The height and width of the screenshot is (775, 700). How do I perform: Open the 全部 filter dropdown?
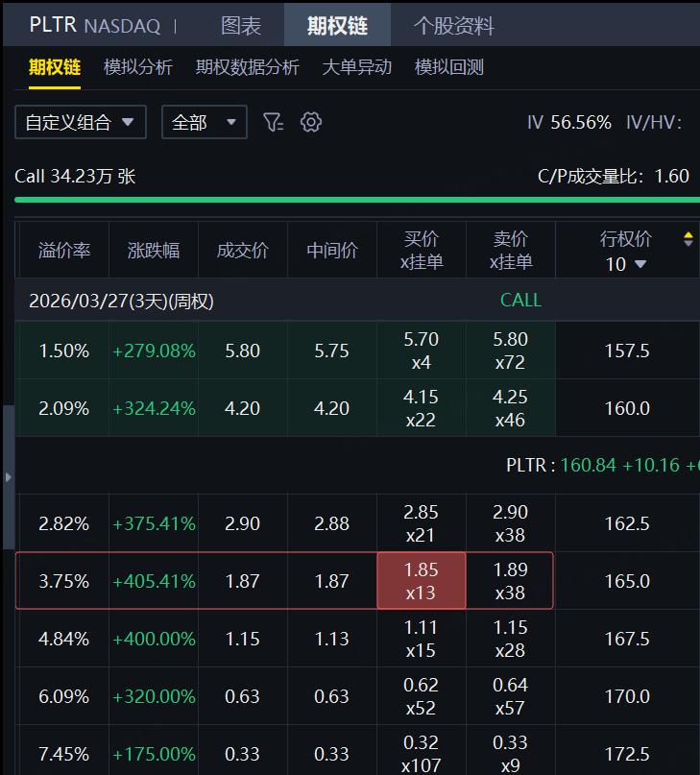point(204,122)
